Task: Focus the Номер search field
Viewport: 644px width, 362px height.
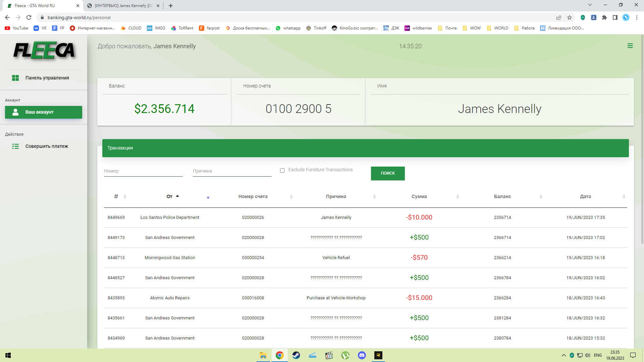Action: (x=143, y=171)
